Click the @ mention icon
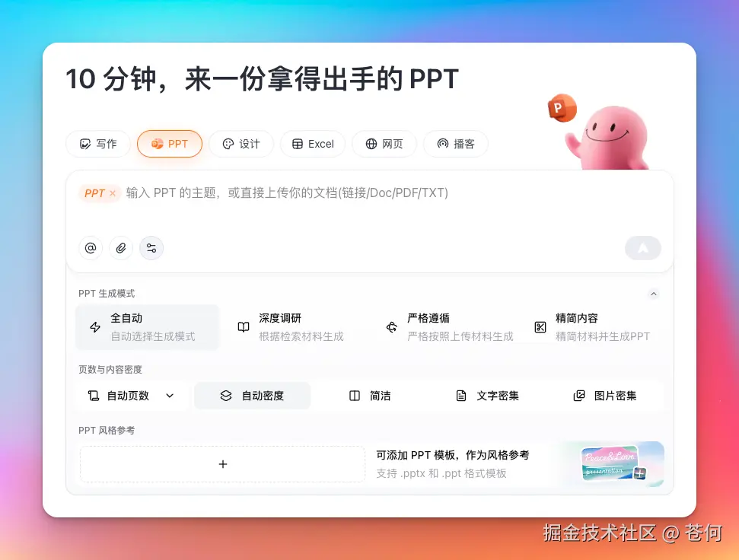Image resolution: width=739 pixels, height=560 pixels. [x=90, y=248]
